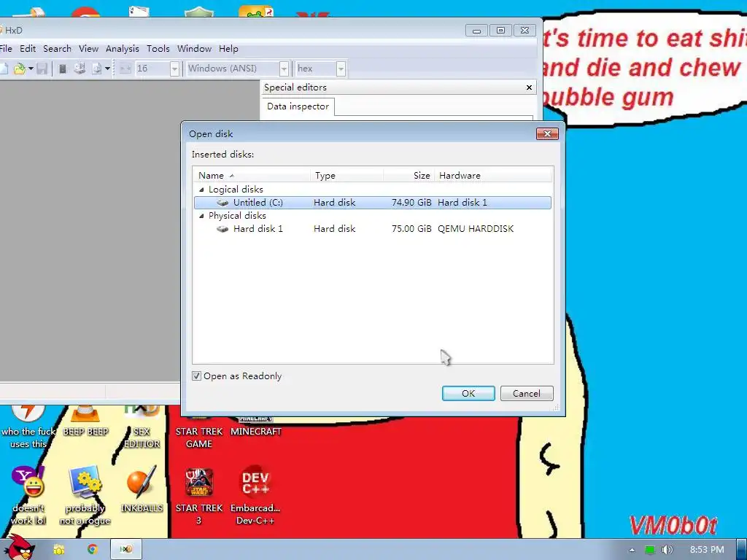Click OK in the Open disk dialog

(468, 393)
